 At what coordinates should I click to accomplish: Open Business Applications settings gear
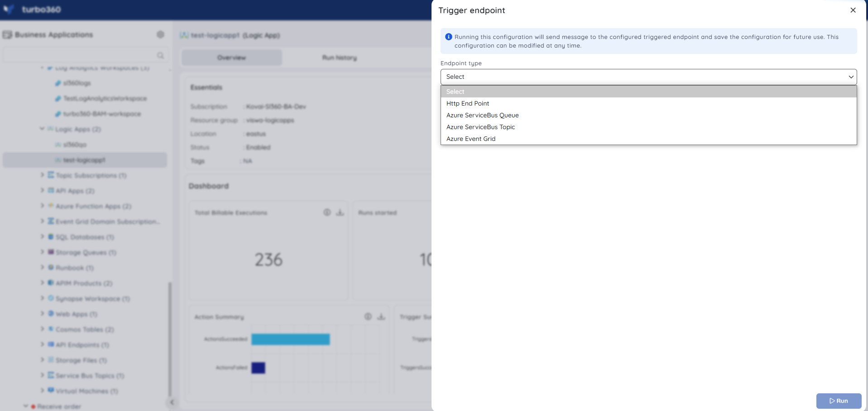click(x=160, y=34)
